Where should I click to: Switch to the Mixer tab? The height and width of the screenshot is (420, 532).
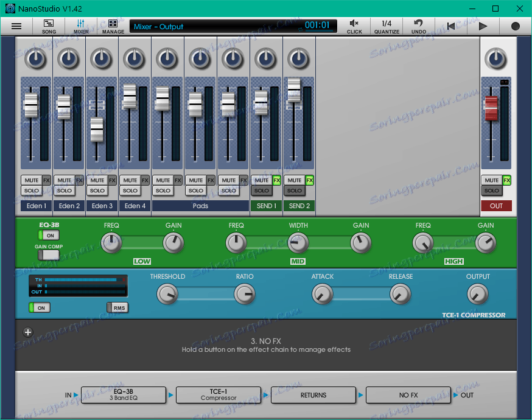[x=81, y=26]
